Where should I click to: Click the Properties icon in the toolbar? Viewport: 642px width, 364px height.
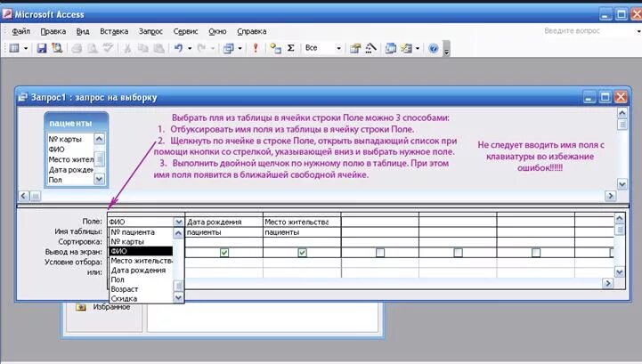355,48
